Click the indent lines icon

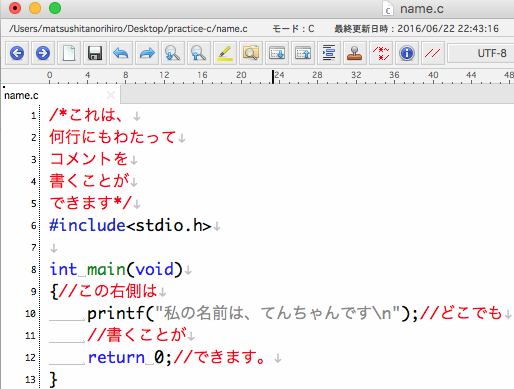pos(329,53)
